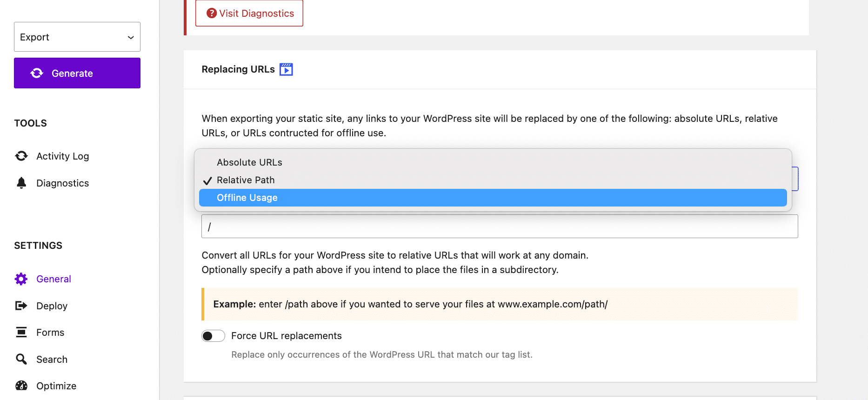Choose the Relative Path option
Screen dimensions: 868x400
coord(246,180)
